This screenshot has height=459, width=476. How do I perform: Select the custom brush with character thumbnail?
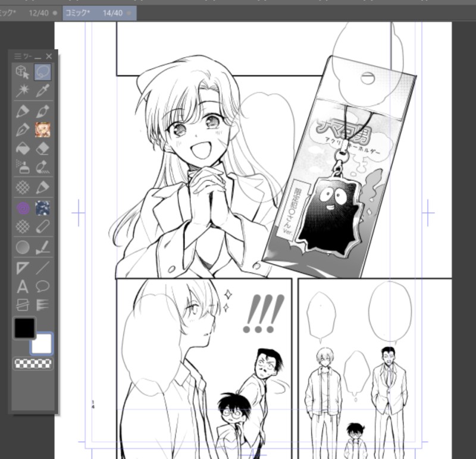[x=42, y=130]
